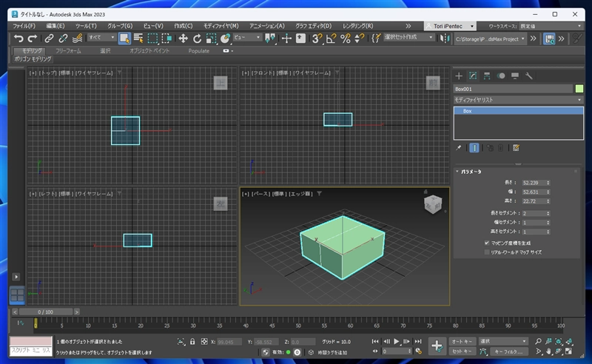Viewport: 592px width, 364px height.
Task: Choose Bind to Space Warp tool
Action: pyautogui.click(x=78, y=38)
